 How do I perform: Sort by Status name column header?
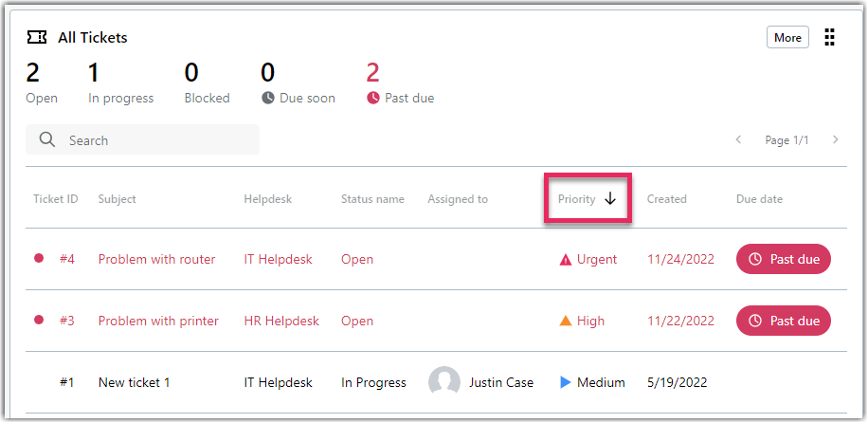[x=372, y=199]
